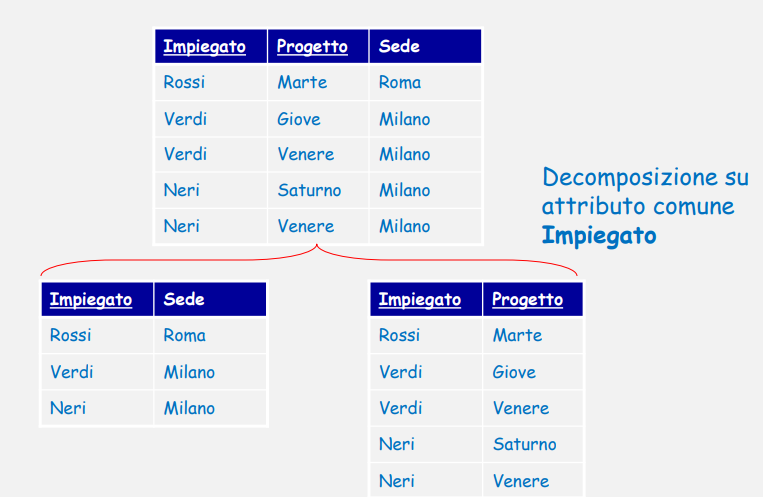Click Saturno cell in bottom-right table
Screen dimensions: 763x497
coord(532,444)
